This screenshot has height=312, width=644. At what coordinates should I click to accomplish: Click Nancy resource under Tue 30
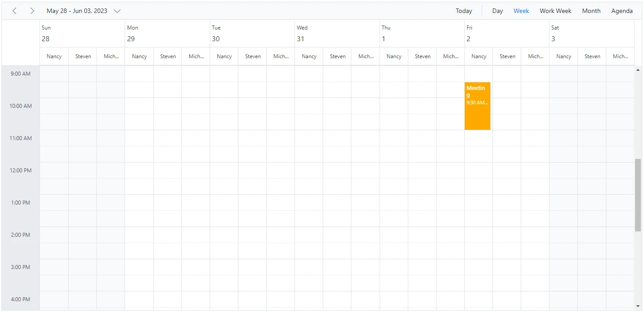tap(224, 56)
